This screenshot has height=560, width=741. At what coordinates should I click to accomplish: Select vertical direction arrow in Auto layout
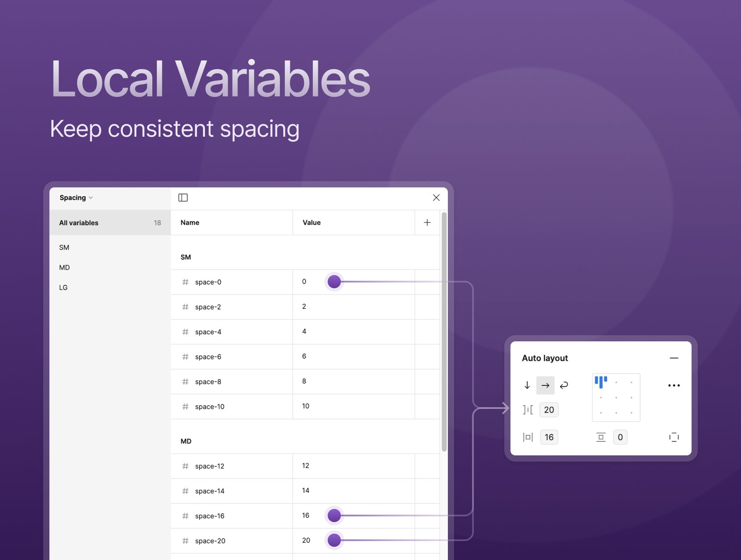coord(527,385)
